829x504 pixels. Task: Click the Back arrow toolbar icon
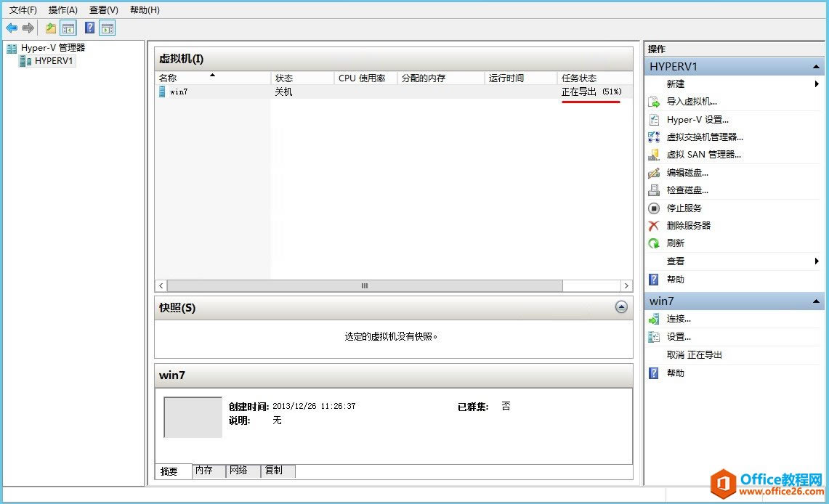(x=12, y=28)
